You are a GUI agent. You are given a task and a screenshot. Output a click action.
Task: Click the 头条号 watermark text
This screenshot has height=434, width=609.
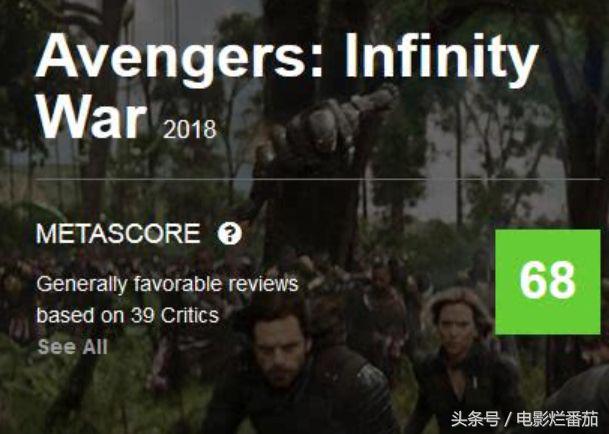pyautogui.click(x=475, y=419)
